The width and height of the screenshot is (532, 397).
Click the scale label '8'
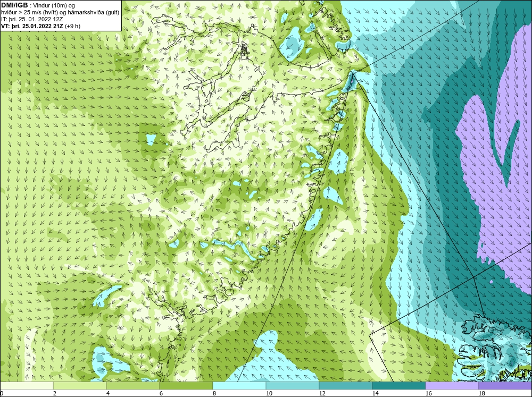[x=214, y=393]
